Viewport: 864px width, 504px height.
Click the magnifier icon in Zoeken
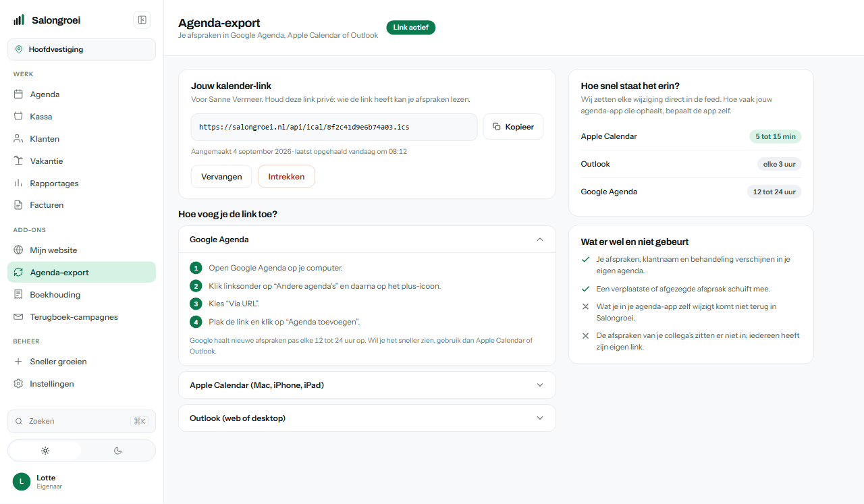(19, 421)
